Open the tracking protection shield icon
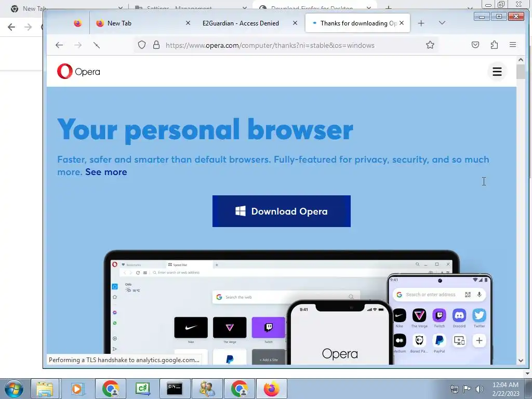Screen dimensions: 532x399 (x=142, y=45)
